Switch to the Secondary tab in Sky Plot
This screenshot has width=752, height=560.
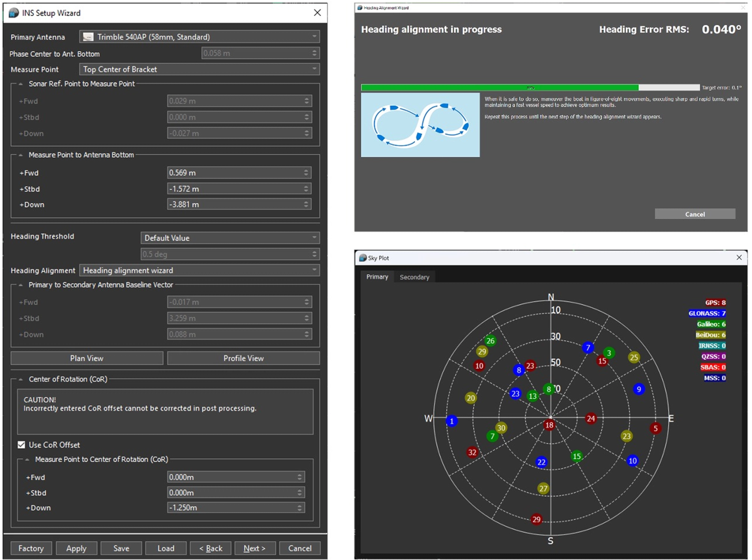(x=414, y=277)
